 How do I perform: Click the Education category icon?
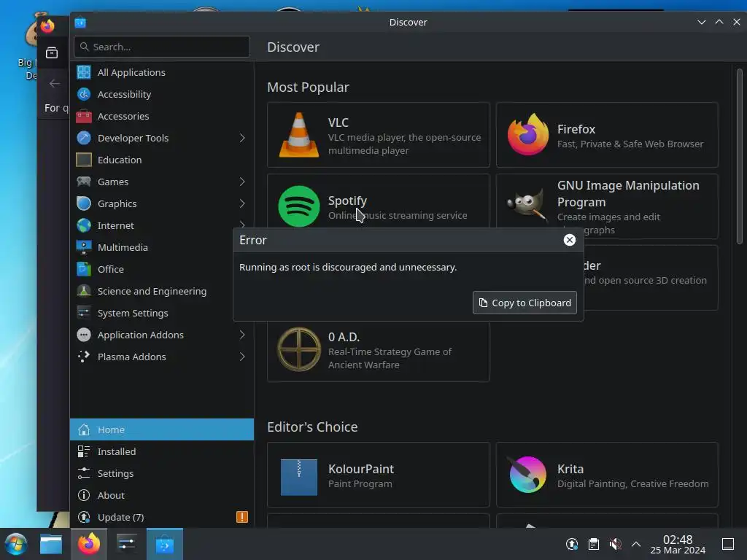84,160
